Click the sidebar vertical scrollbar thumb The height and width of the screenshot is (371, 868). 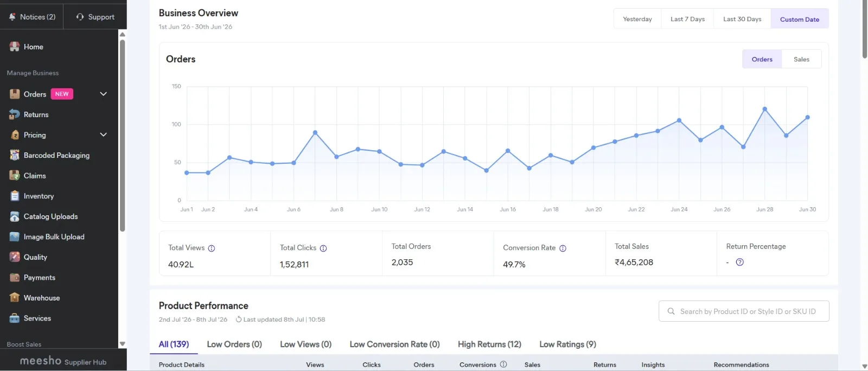pos(123,136)
